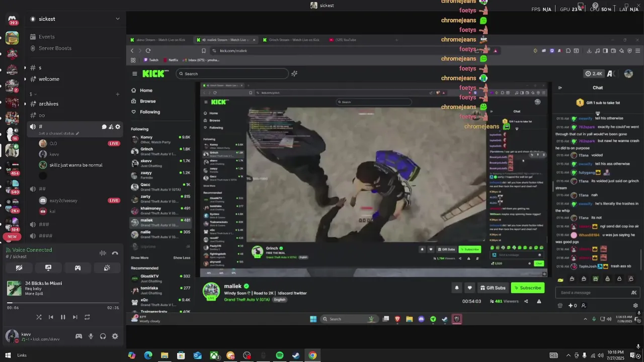Skip to the next Spotify track
Viewport: 644px width, 362px height.
75,317
